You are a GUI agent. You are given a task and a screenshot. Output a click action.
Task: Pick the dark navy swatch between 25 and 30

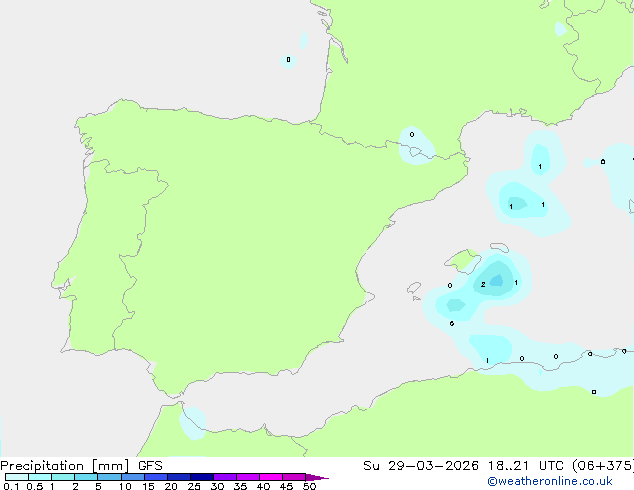(202, 477)
